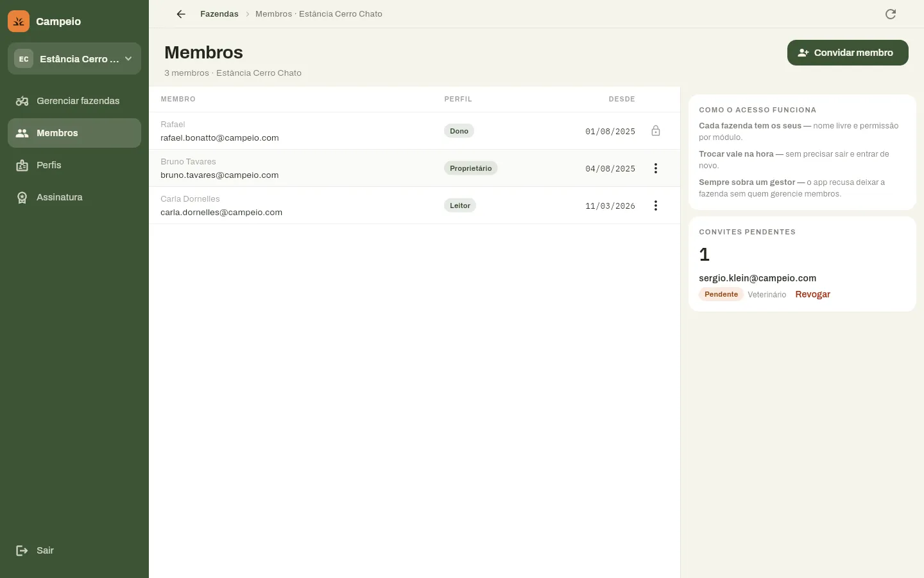Click the name Bruno Tavares
924x578 pixels.
tap(188, 162)
